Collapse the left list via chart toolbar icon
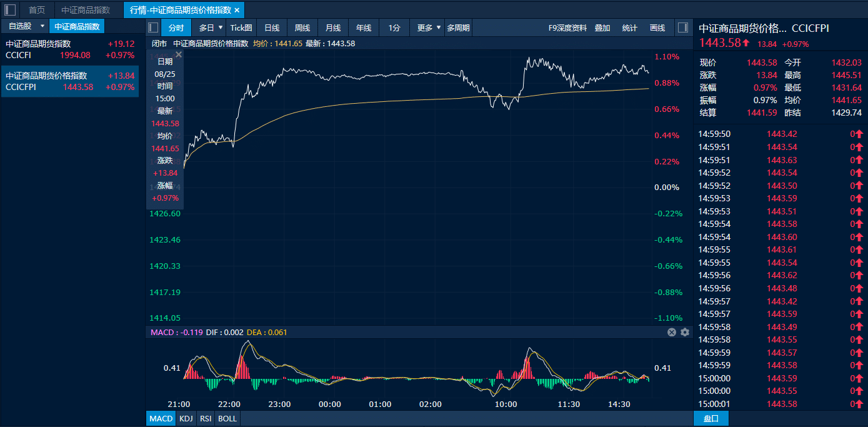Image resolution: width=868 pixels, height=427 pixels. [x=153, y=28]
